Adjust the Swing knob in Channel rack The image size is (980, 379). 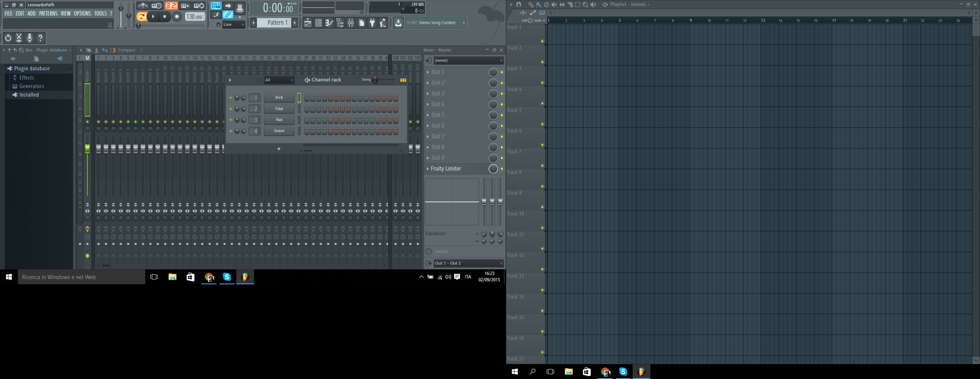pos(375,80)
